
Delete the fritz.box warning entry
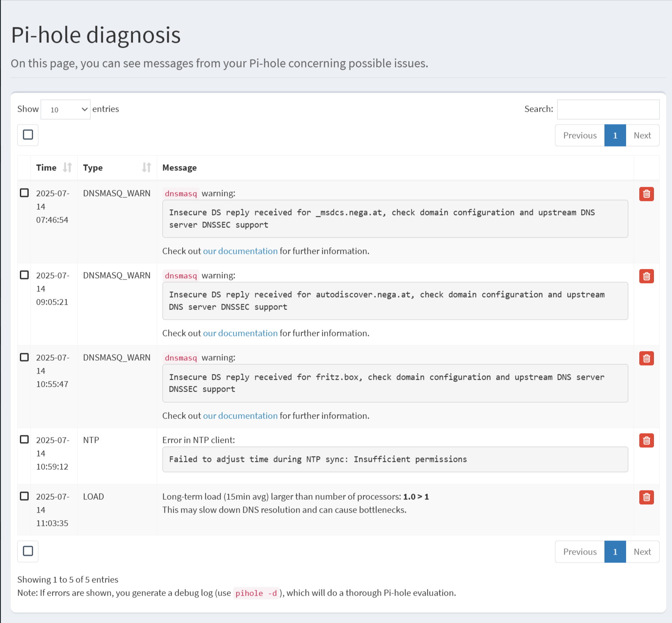(x=646, y=359)
